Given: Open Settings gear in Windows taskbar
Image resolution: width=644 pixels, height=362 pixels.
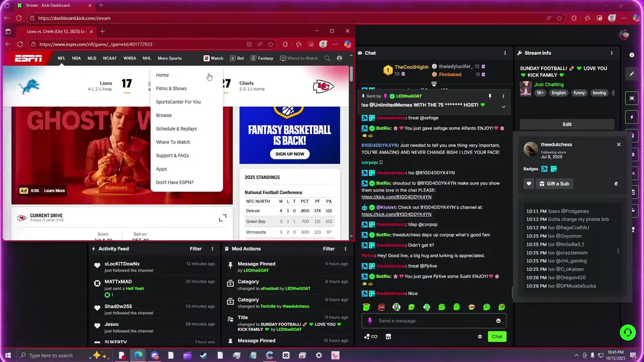Looking at the screenshot, I should point(319,355).
